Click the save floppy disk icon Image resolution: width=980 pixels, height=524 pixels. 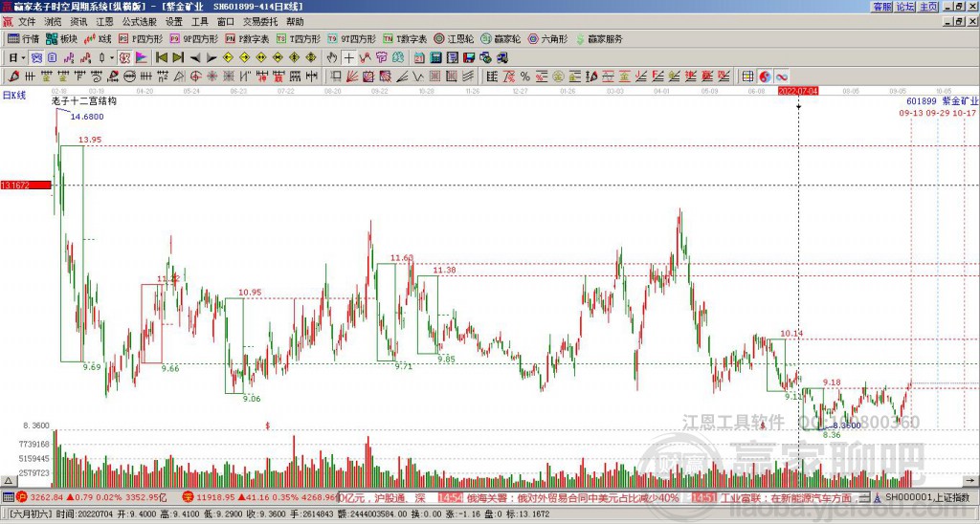[469, 57]
